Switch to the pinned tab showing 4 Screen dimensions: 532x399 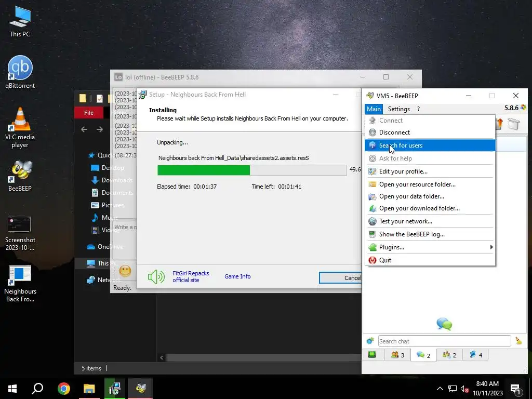tap(476, 355)
